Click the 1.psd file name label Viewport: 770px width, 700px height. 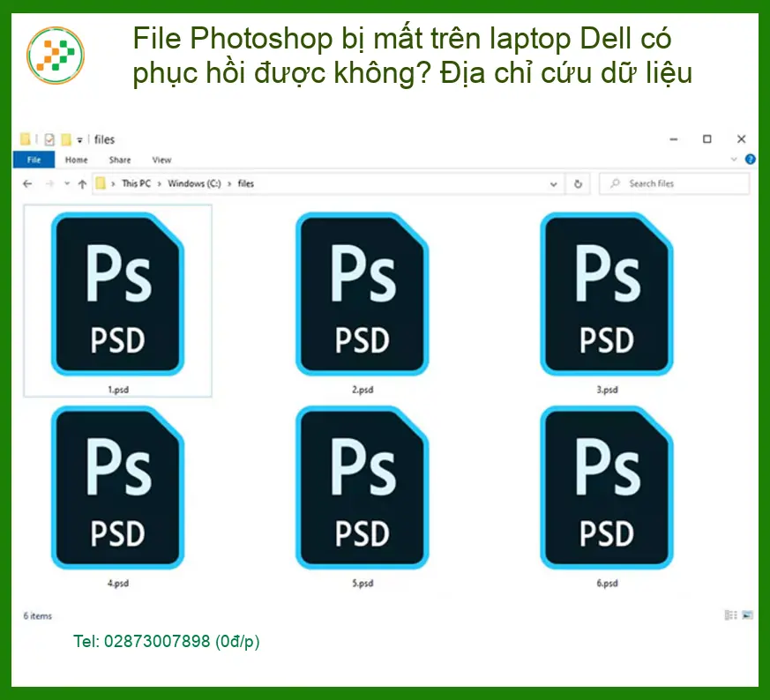(118, 390)
